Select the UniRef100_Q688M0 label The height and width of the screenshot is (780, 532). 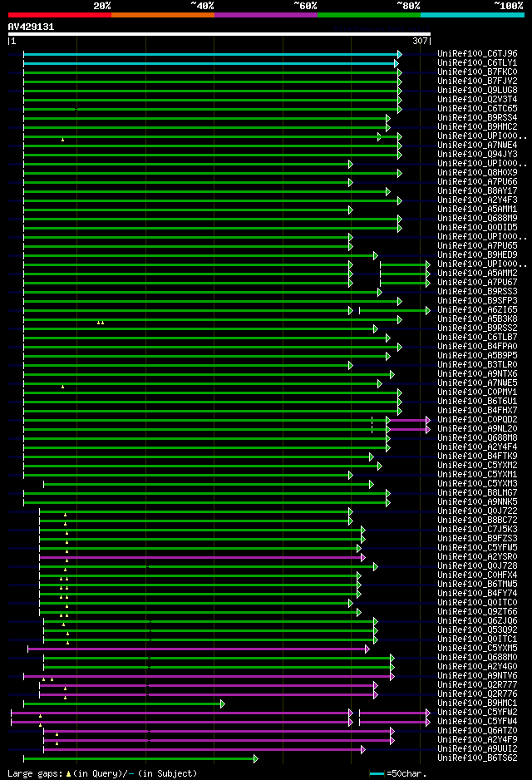click(x=477, y=657)
